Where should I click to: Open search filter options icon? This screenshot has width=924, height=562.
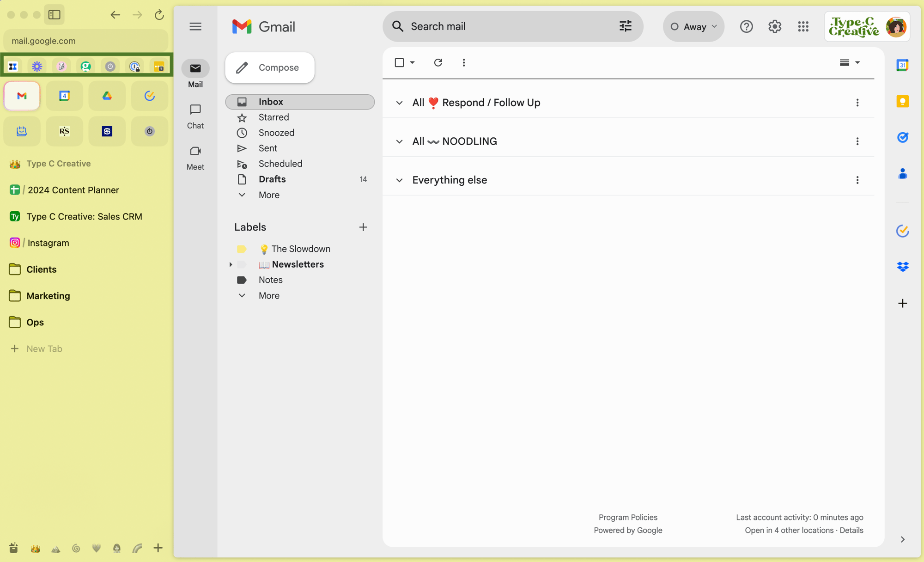click(x=625, y=26)
